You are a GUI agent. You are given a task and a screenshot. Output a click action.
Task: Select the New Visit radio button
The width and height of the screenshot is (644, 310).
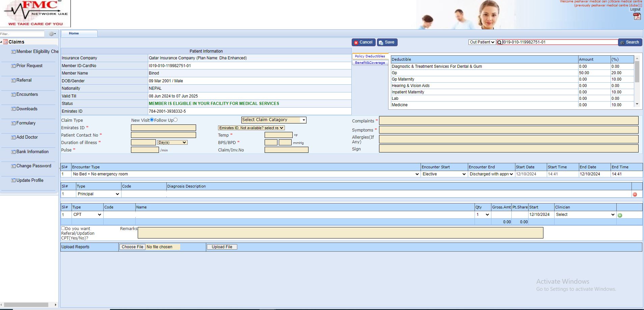click(x=152, y=120)
